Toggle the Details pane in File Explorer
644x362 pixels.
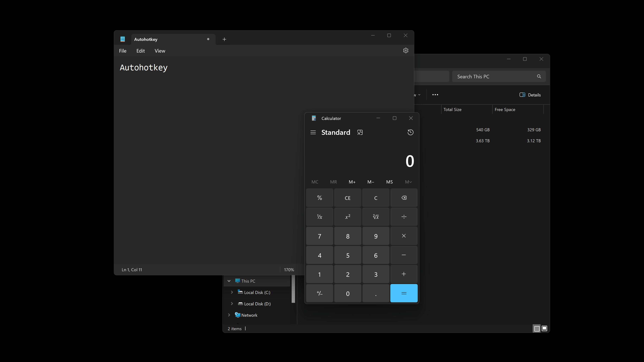tap(530, 95)
